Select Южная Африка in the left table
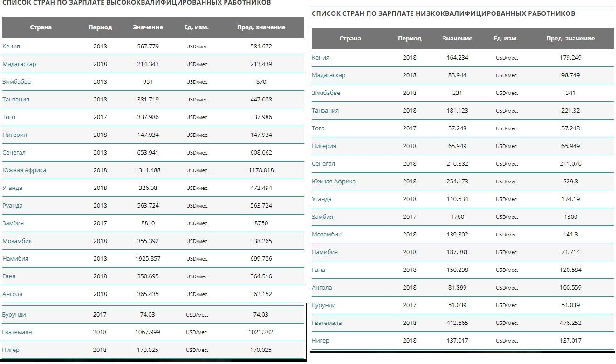Image resolution: width=616 pixels, height=364 pixels. tap(24, 170)
